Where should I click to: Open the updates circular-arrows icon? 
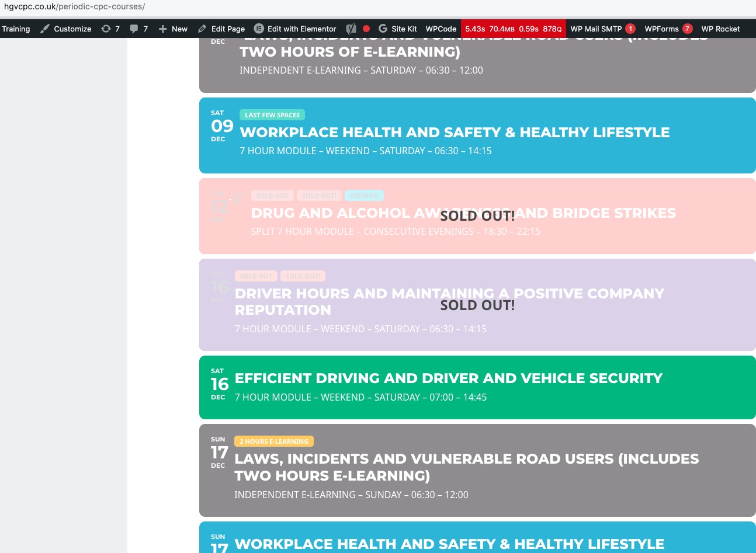106,29
